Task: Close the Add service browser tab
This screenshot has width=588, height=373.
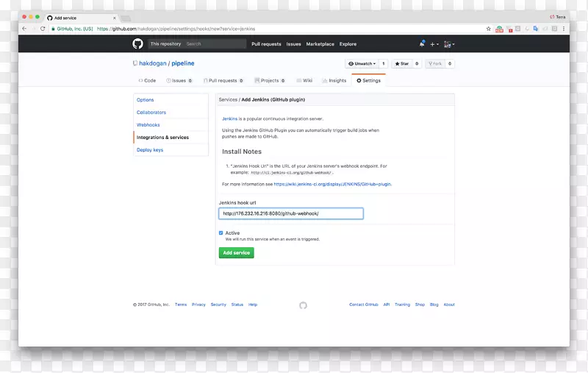Action: tap(115, 18)
